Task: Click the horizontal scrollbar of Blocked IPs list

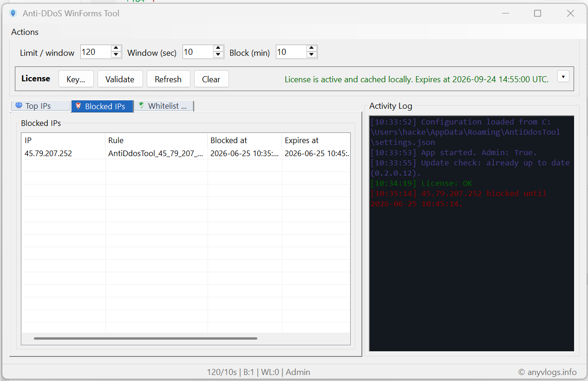Action: click(x=145, y=339)
